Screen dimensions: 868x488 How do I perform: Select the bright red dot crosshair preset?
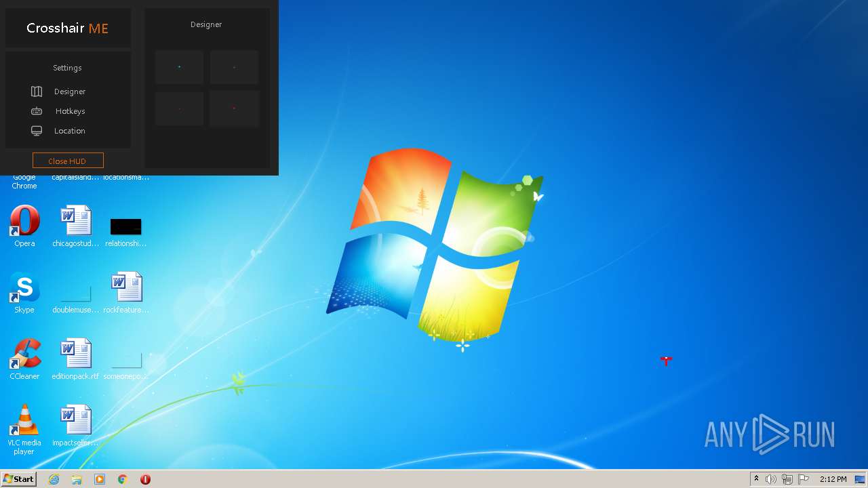coord(234,108)
